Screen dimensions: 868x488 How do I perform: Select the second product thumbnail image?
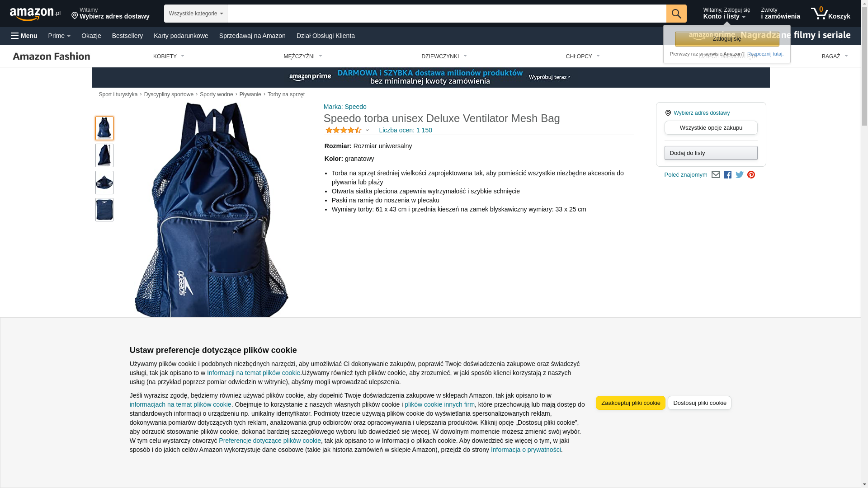pyautogui.click(x=104, y=155)
